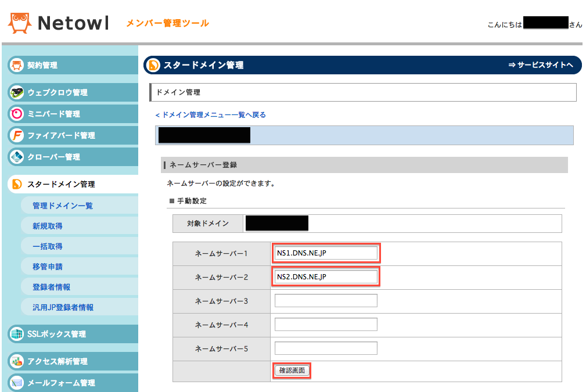Open クローバー管理 menu item
This screenshot has width=586, height=392.
click(73, 157)
